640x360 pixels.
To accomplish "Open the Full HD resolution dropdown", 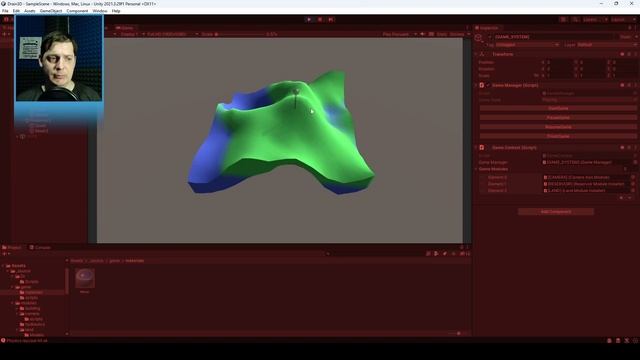I will click(x=172, y=34).
